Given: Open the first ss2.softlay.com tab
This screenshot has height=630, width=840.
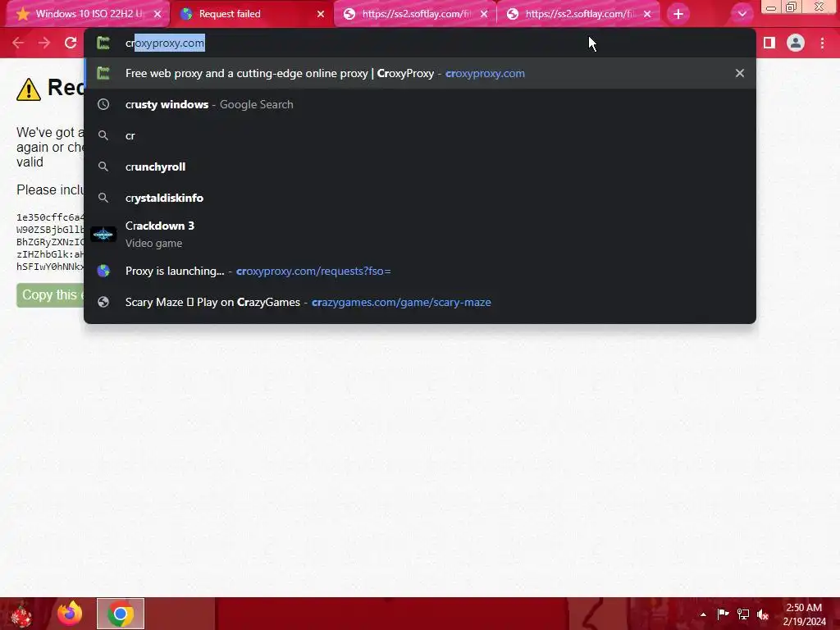Looking at the screenshot, I should tap(416, 14).
